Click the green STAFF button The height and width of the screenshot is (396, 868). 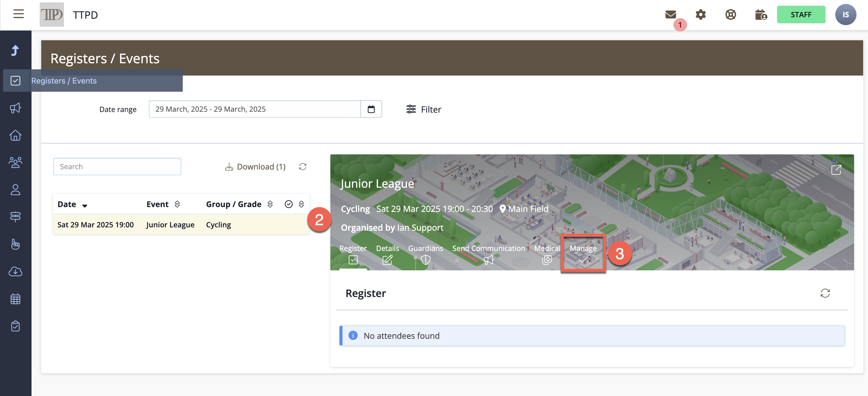click(x=801, y=15)
